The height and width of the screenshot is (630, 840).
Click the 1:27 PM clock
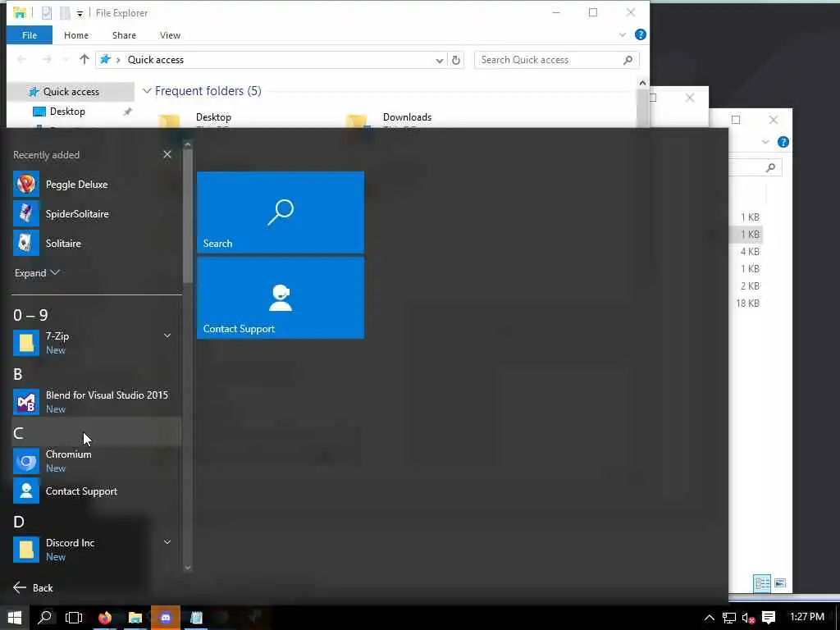pos(807,617)
